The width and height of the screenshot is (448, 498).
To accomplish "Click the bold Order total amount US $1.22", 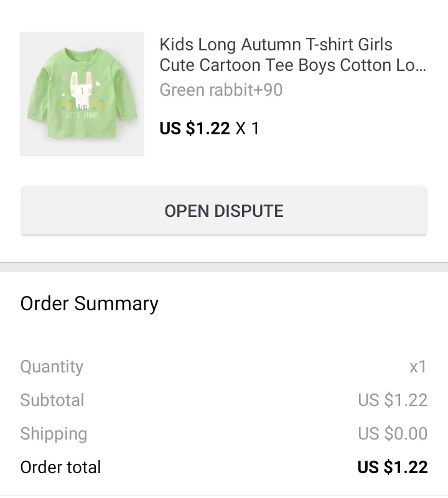I will (x=393, y=467).
